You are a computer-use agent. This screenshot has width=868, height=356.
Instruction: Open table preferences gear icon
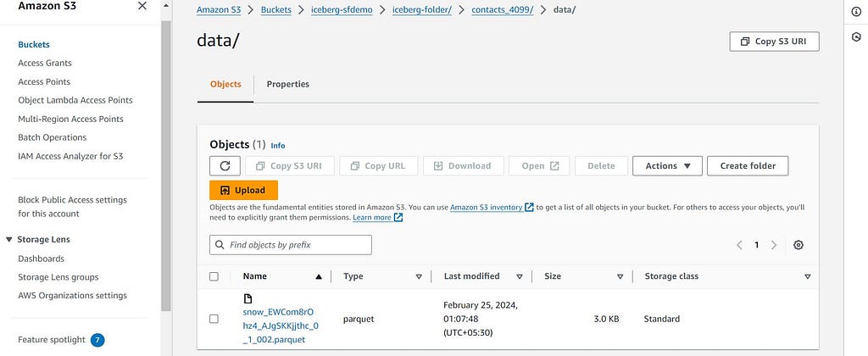pos(798,245)
